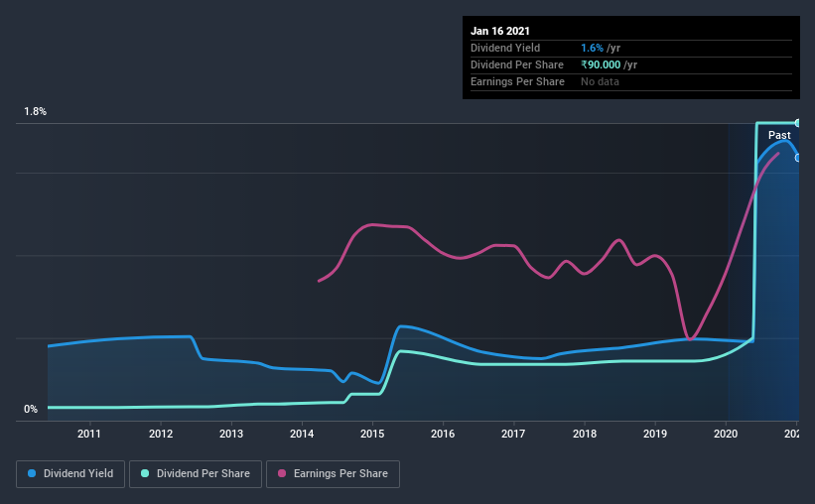The height and width of the screenshot is (504, 815).
Task: Select the 2020 x-axis label
Action: 726,434
